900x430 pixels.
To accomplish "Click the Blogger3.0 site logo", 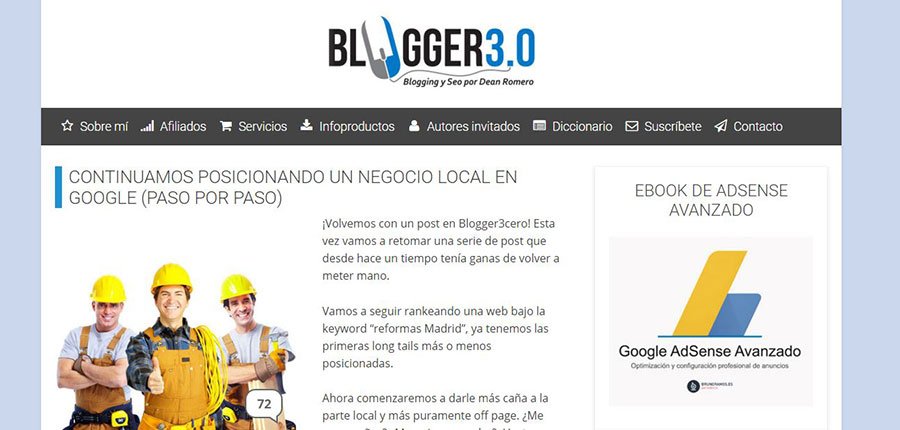I will pos(431,52).
